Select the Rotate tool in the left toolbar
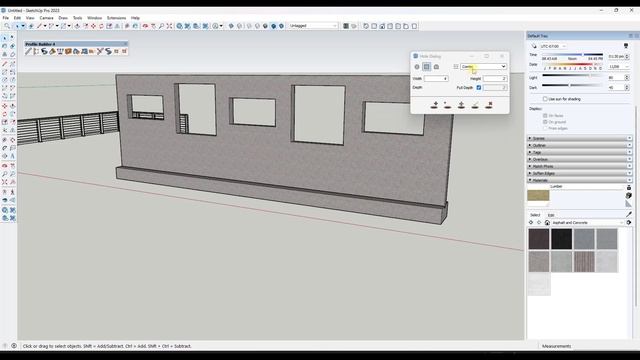 tap(4, 114)
